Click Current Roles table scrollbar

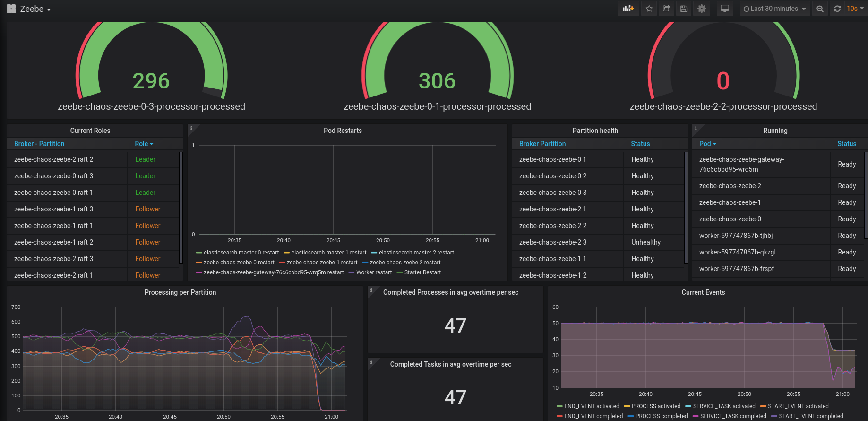tap(181, 207)
